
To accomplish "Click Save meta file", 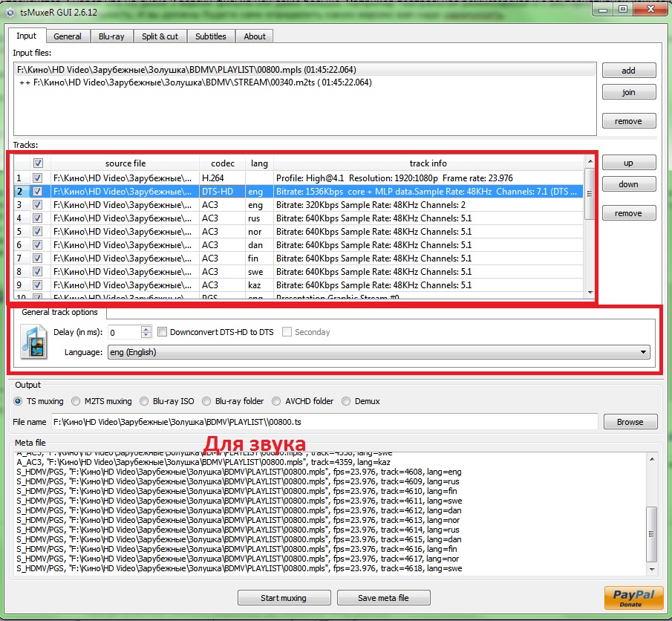I will click(x=384, y=598).
